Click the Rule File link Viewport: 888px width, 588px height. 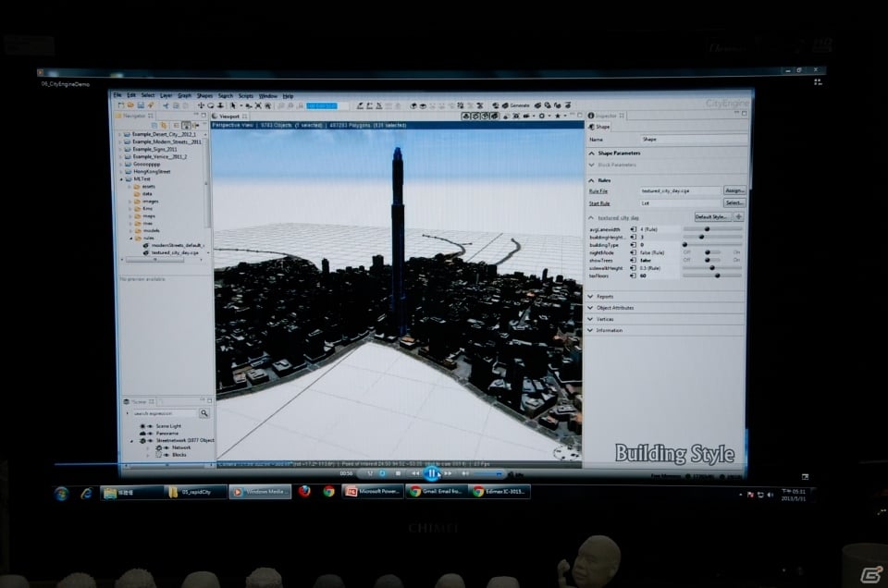point(598,191)
